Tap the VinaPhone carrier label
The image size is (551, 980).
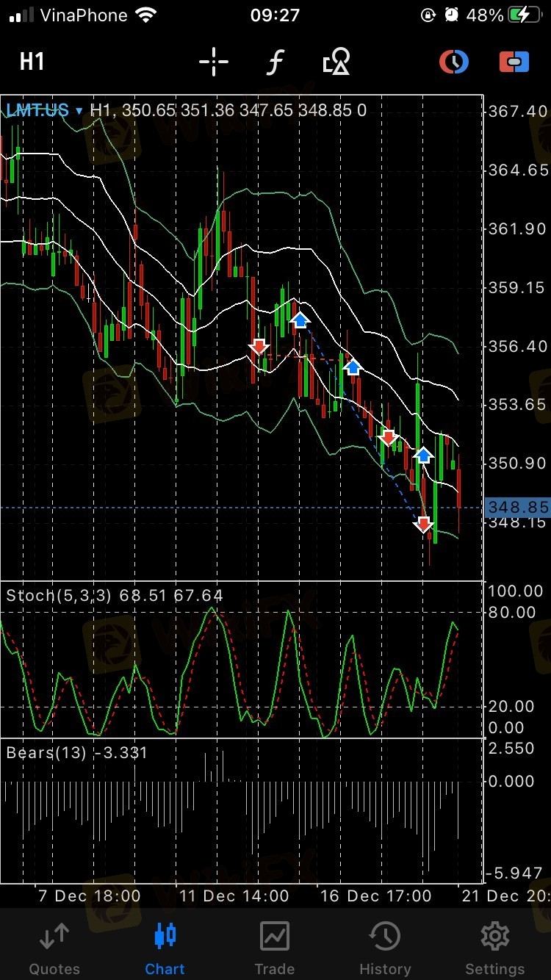point(84,15)
